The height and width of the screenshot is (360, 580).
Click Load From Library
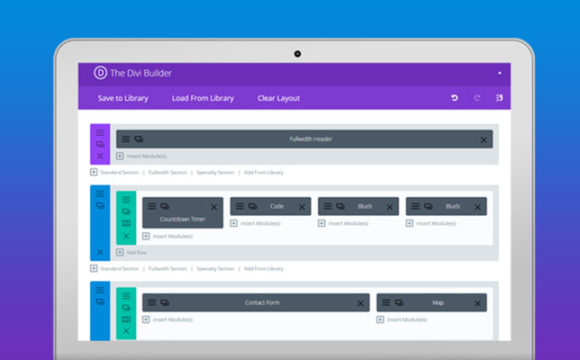point(203,98)
